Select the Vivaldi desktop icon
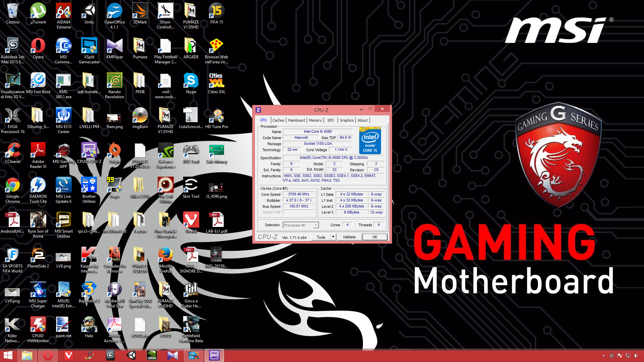The height and width of the screenshot is (362, 644). (191, 223)
